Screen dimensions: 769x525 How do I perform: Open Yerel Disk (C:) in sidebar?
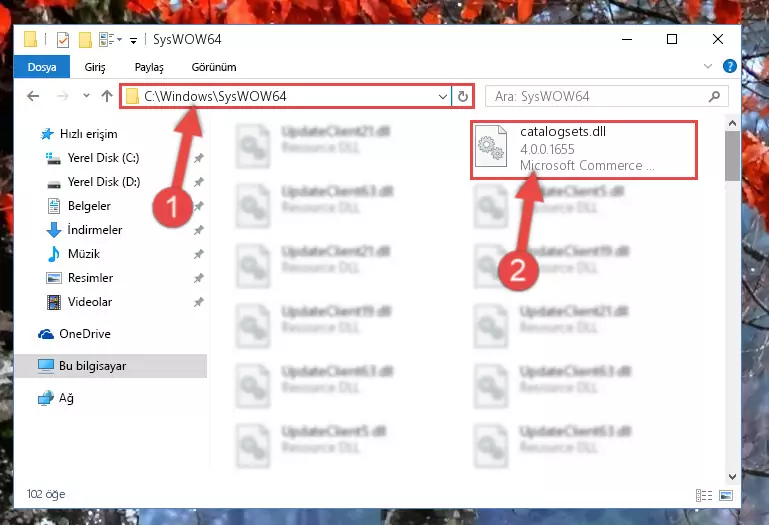click(x=103, y=158)
